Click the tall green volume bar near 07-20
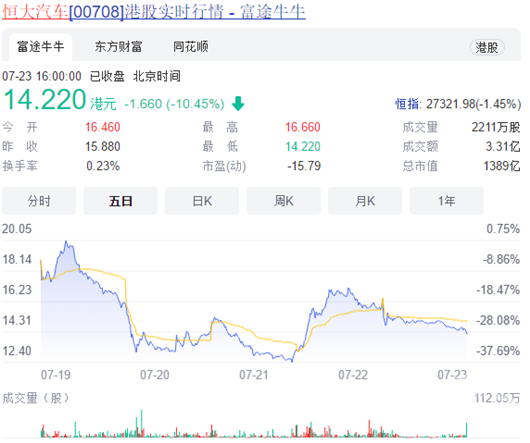Viewport: 530px width, 443px height. pyautogui.click(x=141, y=423)
